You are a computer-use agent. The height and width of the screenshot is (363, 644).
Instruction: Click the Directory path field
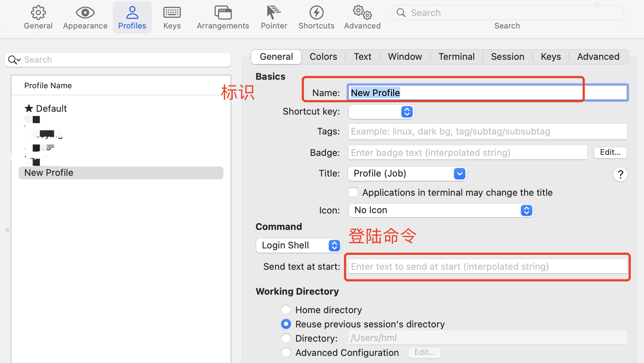487,338
